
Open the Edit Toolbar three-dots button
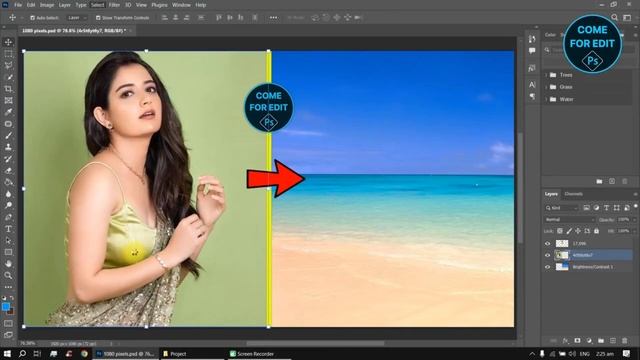(x=8, y=287)
